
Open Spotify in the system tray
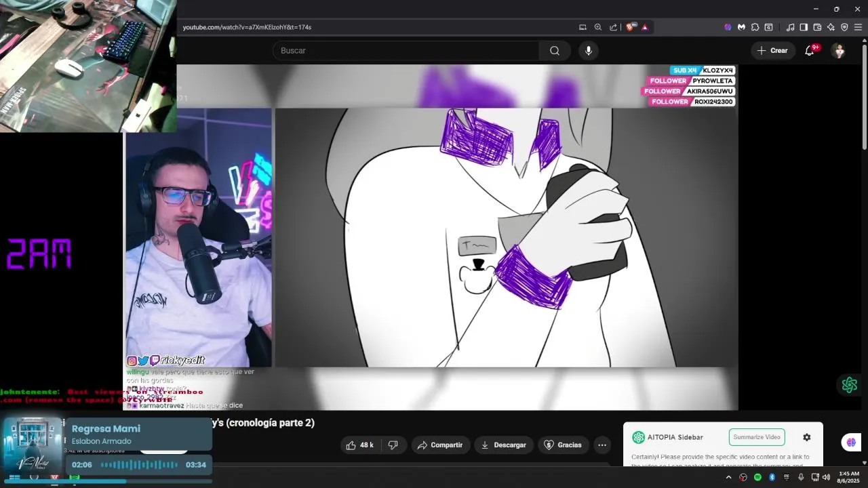757,477
